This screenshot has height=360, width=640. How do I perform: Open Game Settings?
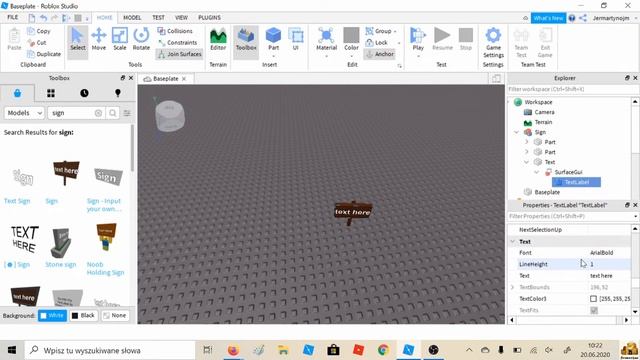[x=493, y=43]
